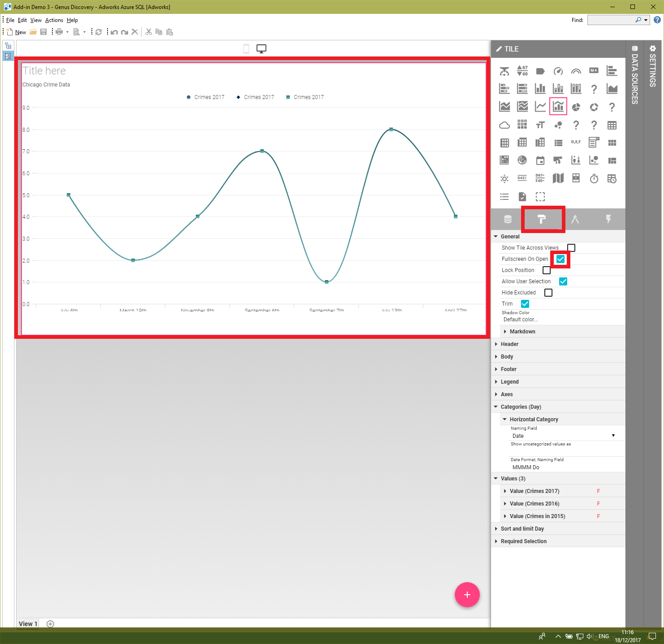Viewport: 664px width, 644px height.
Task: Choose the combined bar-line chart tile
Action: pyautogui.click(x=558, y=107)
